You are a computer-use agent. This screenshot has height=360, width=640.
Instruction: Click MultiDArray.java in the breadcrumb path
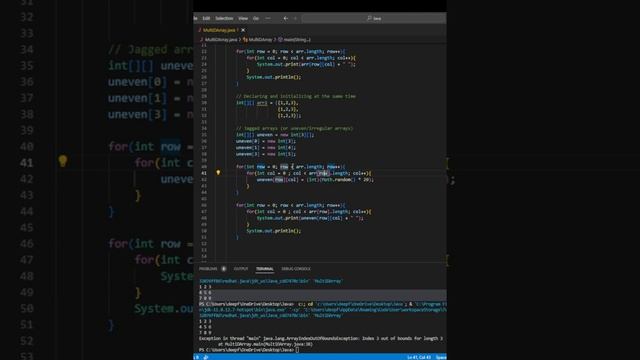[x=220, y=40]
